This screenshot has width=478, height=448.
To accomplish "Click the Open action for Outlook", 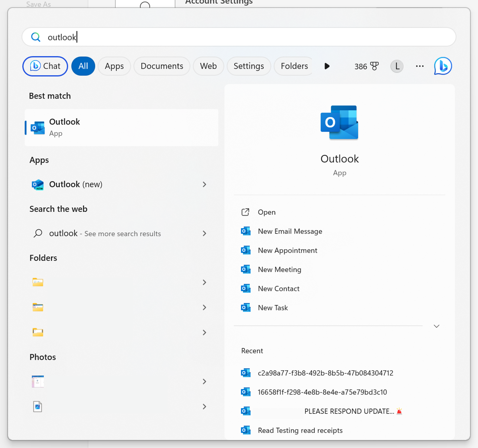I will click(339, 212).
